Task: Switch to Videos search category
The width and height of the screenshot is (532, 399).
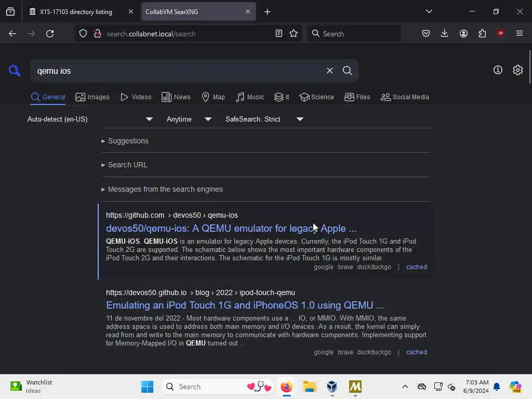Action: coord(136,97)
